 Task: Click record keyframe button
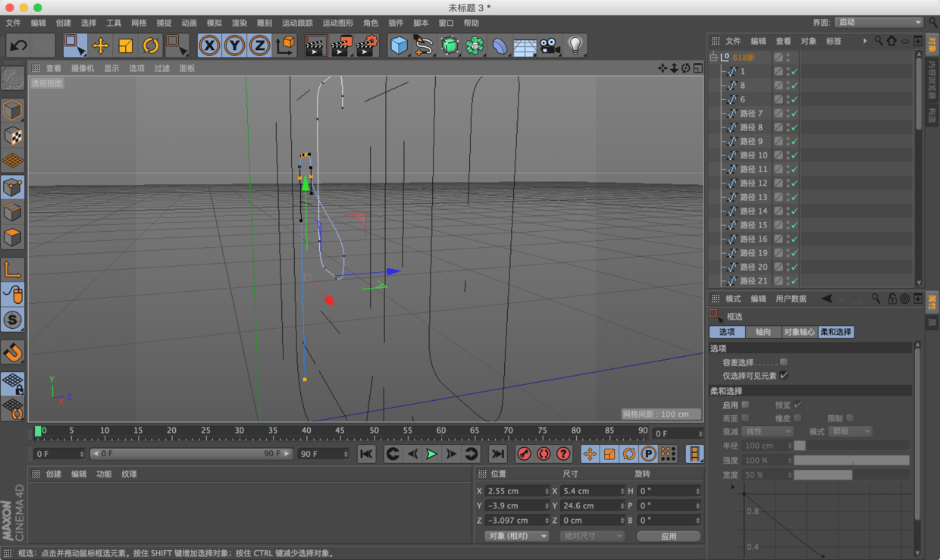tap(524, 454)
